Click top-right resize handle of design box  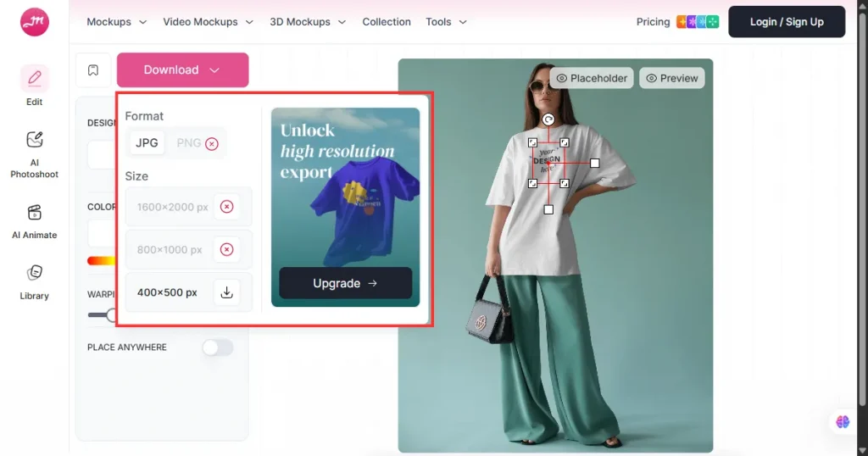(564, 142)
